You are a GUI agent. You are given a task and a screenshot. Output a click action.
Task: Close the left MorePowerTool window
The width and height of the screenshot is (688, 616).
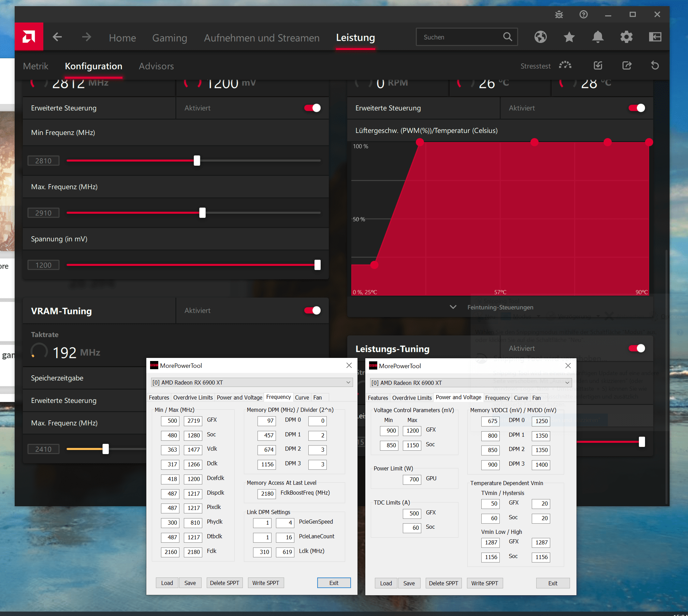point(349,365)
